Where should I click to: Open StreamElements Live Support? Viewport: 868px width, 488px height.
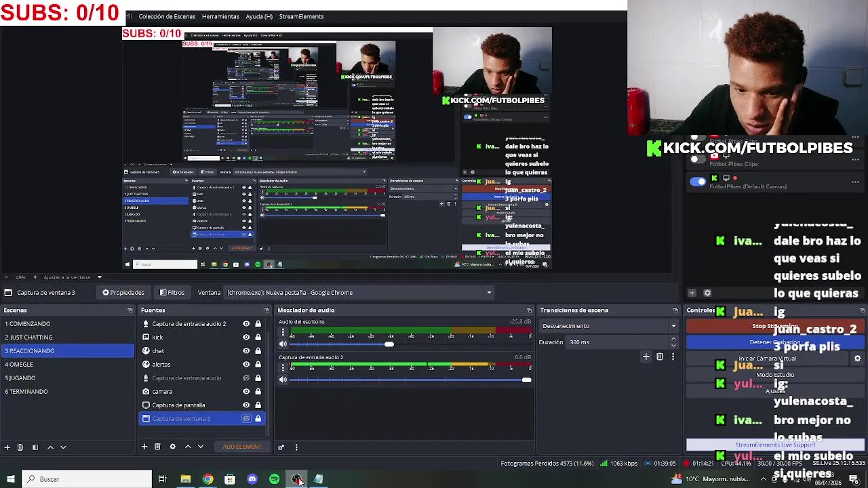coord(775,445)
